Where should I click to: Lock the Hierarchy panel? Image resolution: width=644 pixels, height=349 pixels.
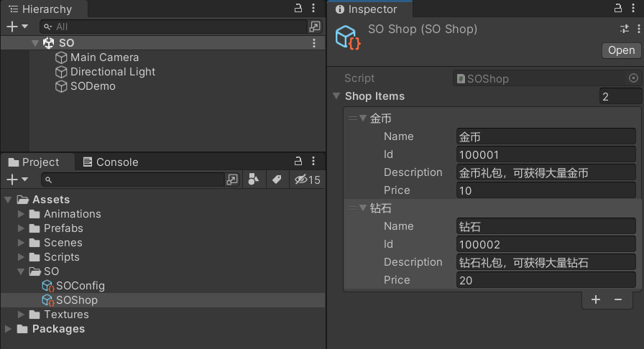click(x=298, y=8)
